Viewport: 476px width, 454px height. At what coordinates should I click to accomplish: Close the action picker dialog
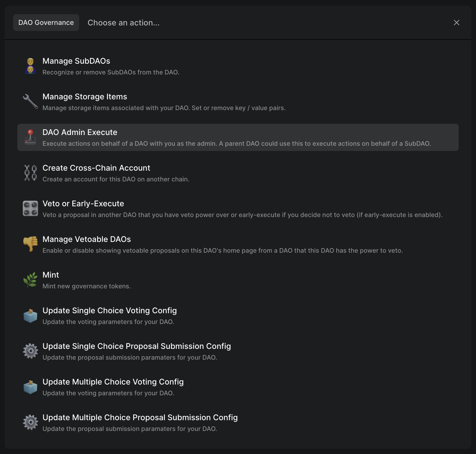click(456, 23)
